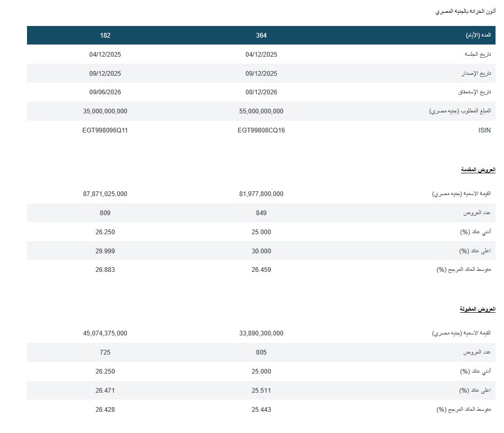Image resolution: width=504 pixels, height=433 pixels.
Task: Click the المدة (الأيام) header label
Action: 478,36
